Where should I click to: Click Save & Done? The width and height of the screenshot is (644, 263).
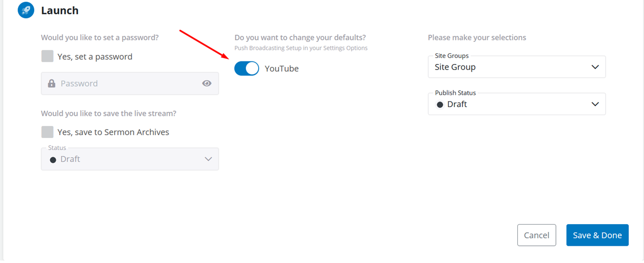pyautogui.click(x=597, y=235)
